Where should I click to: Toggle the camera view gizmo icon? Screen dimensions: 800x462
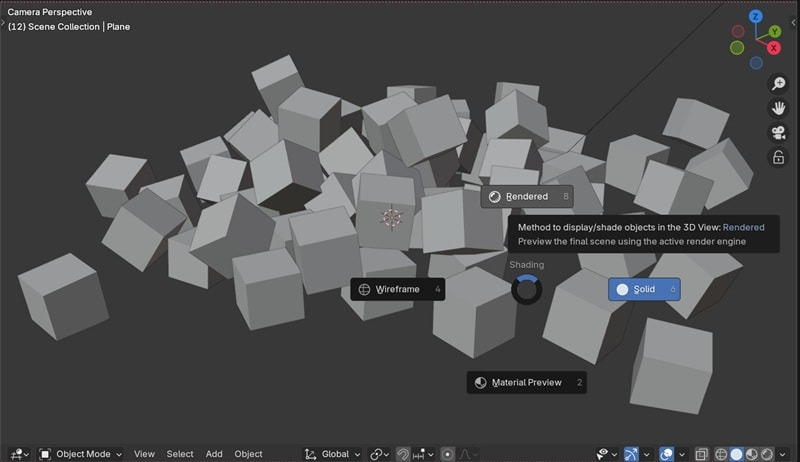pos(779,133)
